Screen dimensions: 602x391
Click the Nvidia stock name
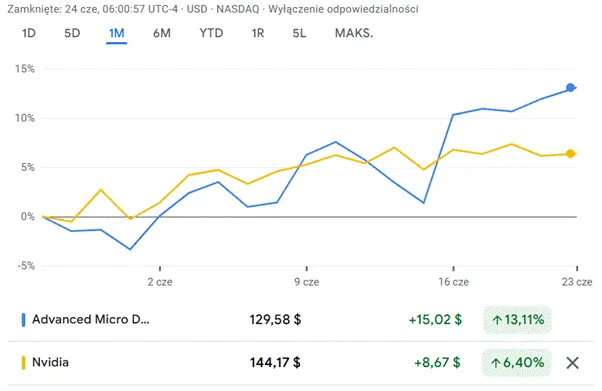click(50, 362)
